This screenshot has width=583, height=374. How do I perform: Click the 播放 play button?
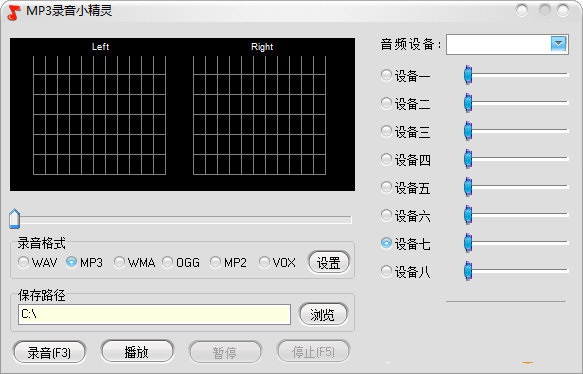click(137, 351)
